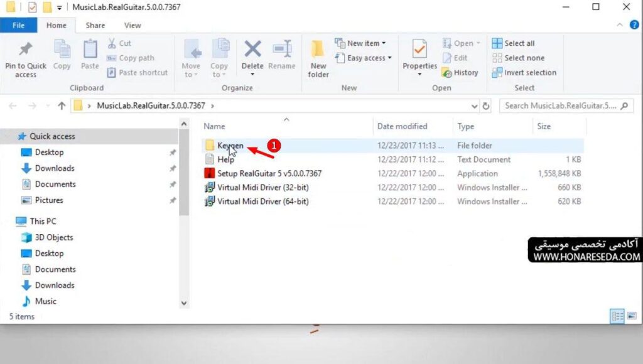Switch to the View tab
This screenshot has width=643, height=364.
[132, 25]
